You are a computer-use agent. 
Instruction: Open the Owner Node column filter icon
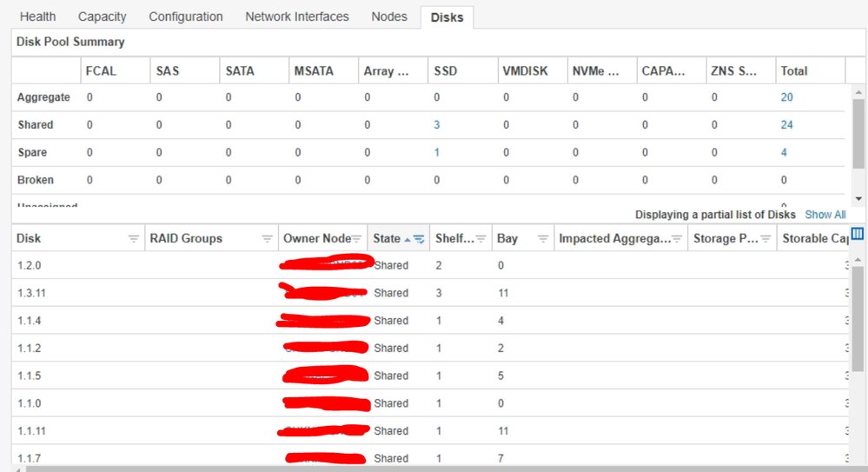coord(356,239)
